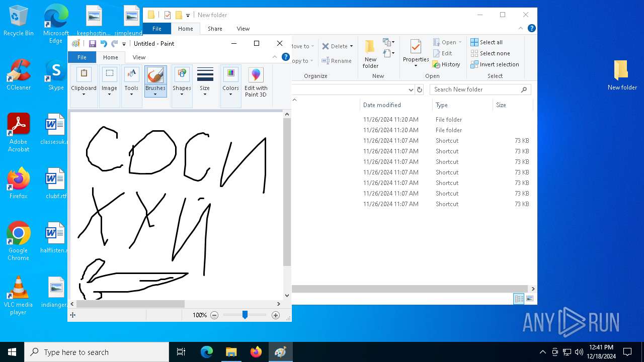Open the Recycle Bin desktop icon
The height and width of the screenshot is (362, 644).
tap(19, 21)
